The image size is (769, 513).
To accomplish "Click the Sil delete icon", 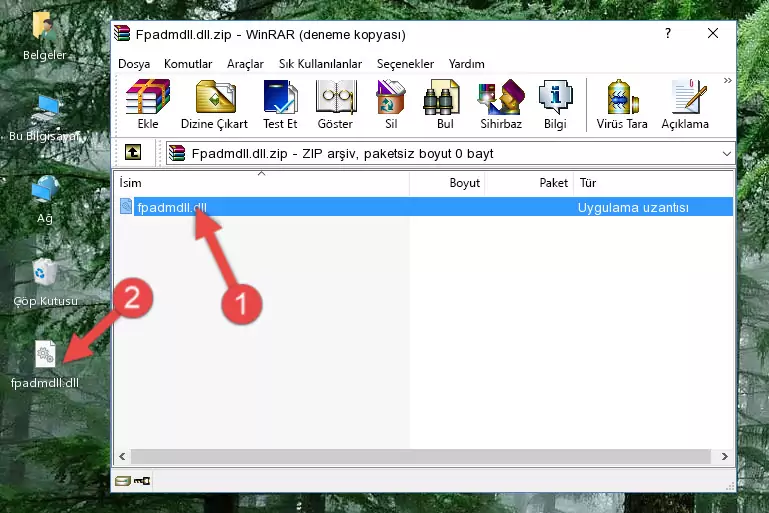I will click(391, 97).
